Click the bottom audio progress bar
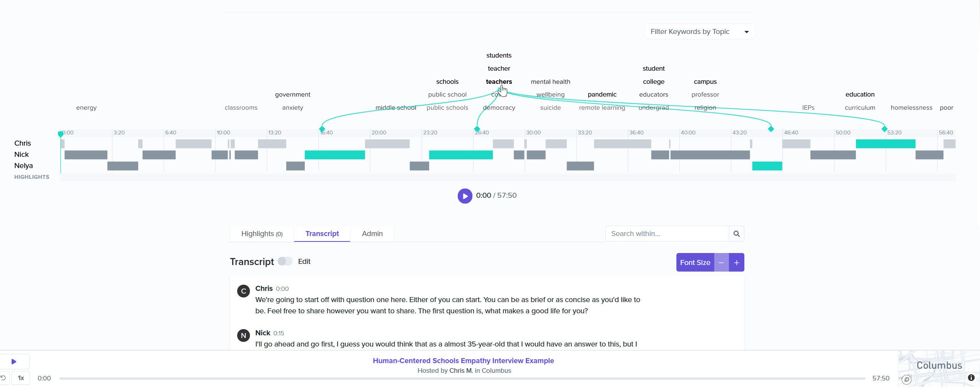The image size is (980, 389). [462, 379]
